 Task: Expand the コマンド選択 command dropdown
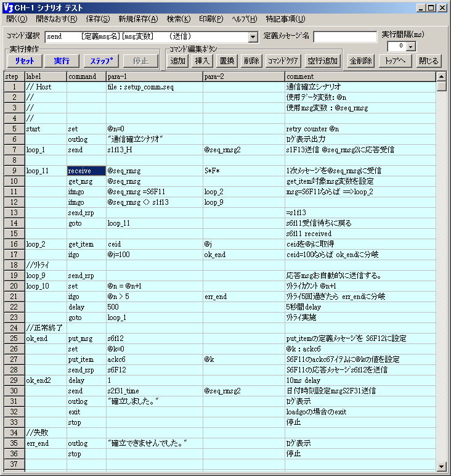tap(253, 37)
